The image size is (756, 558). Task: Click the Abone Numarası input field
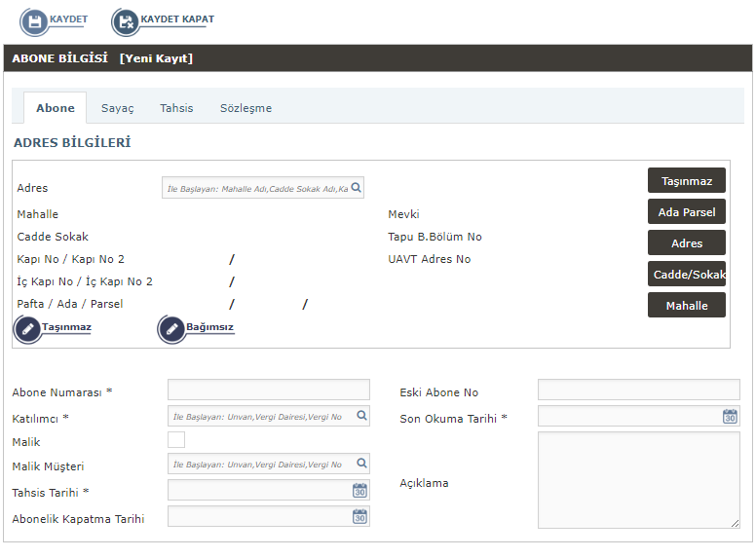(268, 391)
